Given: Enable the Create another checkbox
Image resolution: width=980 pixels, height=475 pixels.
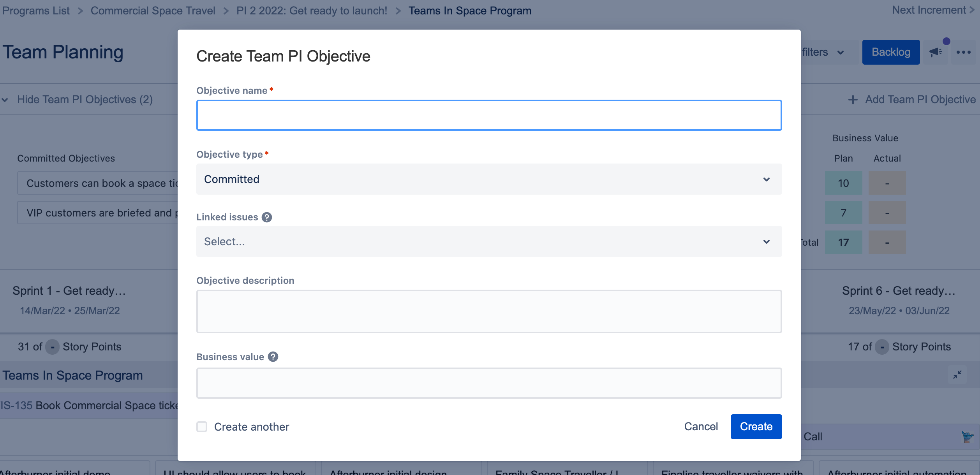Looking at the screenshot, I should (202, 427).
